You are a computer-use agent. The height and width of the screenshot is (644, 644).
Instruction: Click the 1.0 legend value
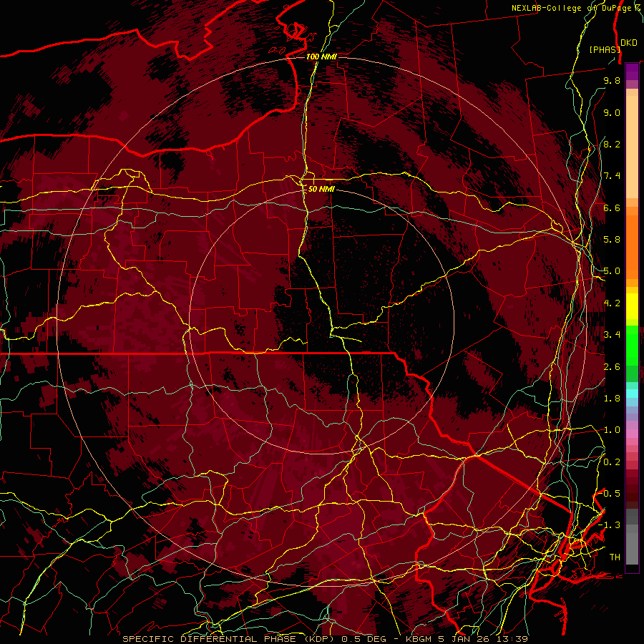(x=612, y=430)
